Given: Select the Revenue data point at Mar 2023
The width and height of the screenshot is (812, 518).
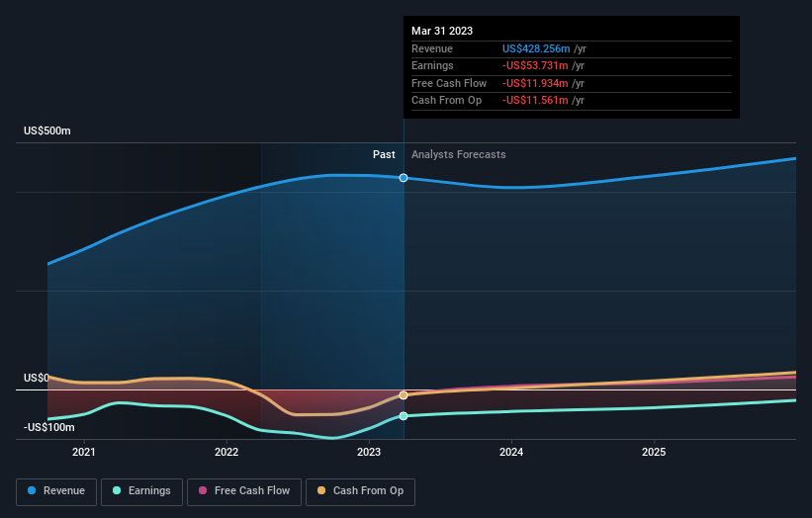Looking at the screenshot, I should pos(404,178).
